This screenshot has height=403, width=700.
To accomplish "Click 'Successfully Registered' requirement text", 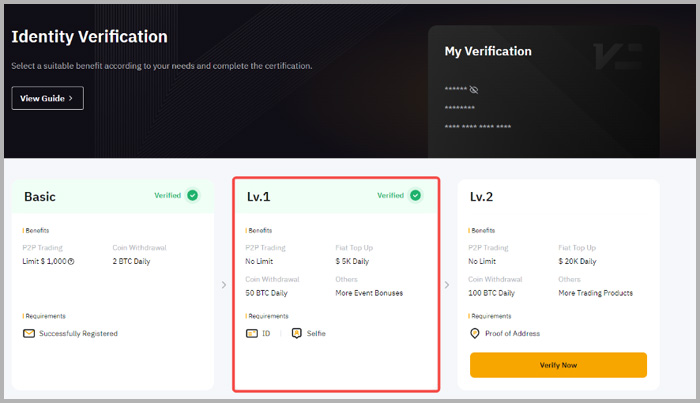I will click(x=79, y=333).
